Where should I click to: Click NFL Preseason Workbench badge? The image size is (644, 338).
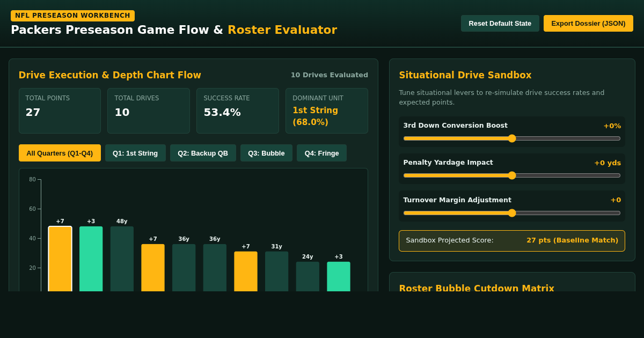click(72, 16)
